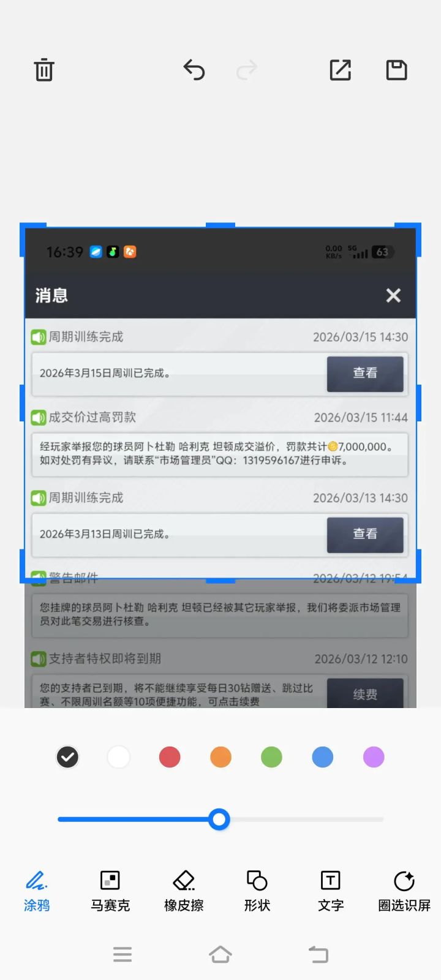Open the 形状 shapes tool
This screenshot has width=441, height=980.
(257, 891)
